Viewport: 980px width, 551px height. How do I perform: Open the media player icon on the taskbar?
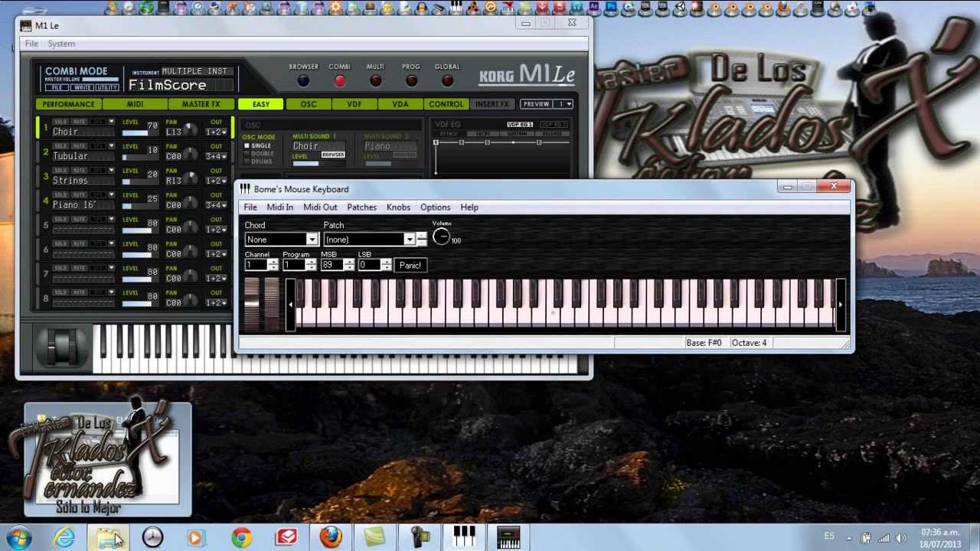[196, 538]
